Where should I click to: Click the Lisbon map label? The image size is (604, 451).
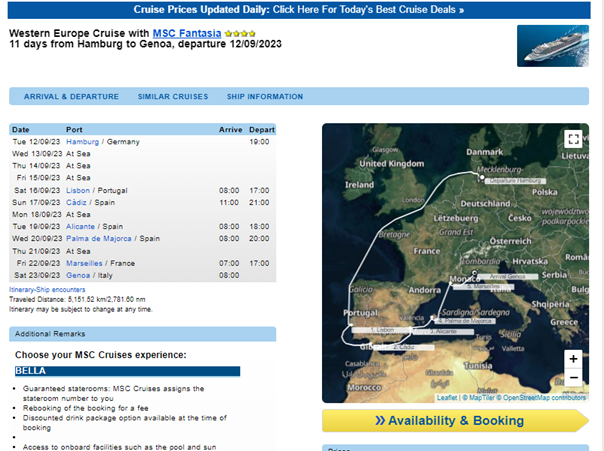click(x=380, y=330)
